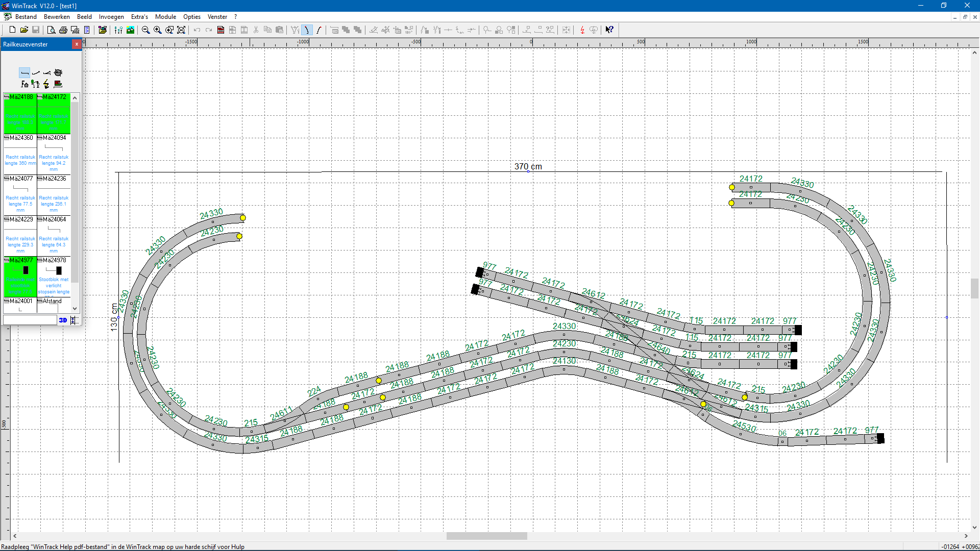Screen dimensions: 980x551
Task: Pick track piece Mä24188 in list
Action: (x=20, y=113)
